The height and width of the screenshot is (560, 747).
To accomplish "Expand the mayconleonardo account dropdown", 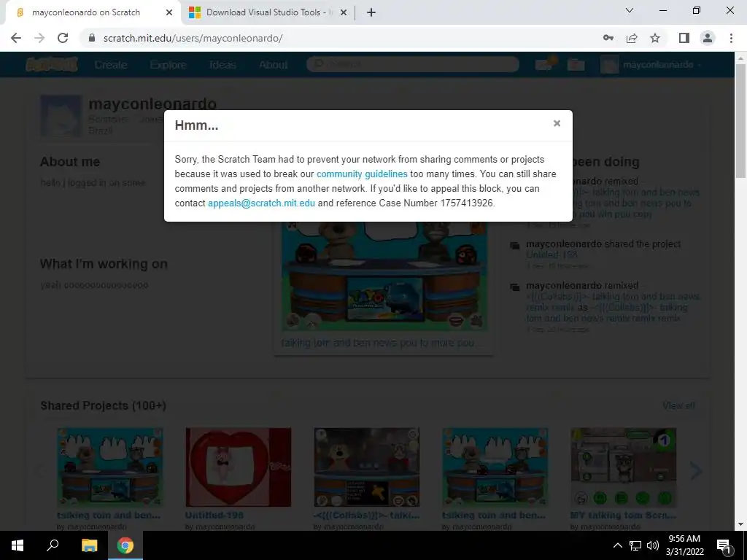I will tap(651, 64).
